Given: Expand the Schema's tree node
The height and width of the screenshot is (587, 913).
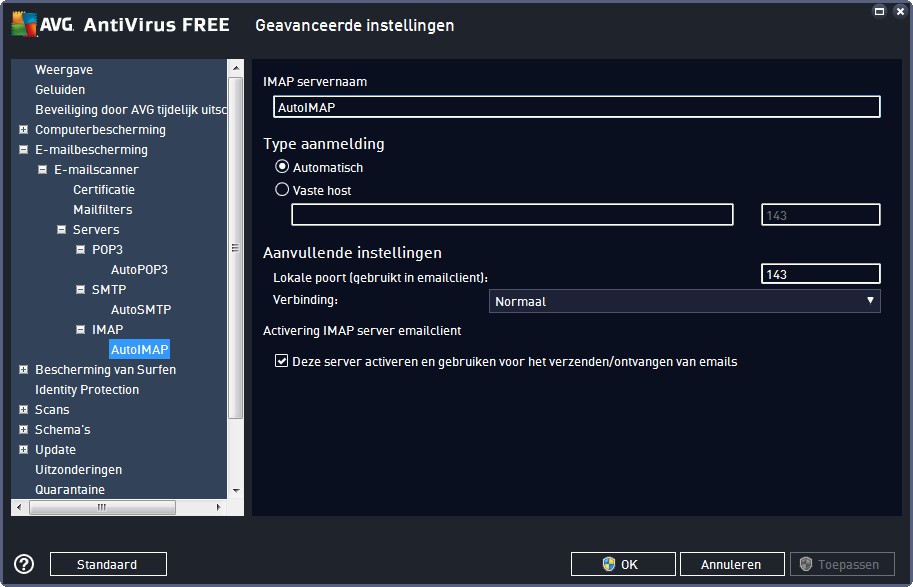Looking at the screenshot, I should click(x=23, y=429).
